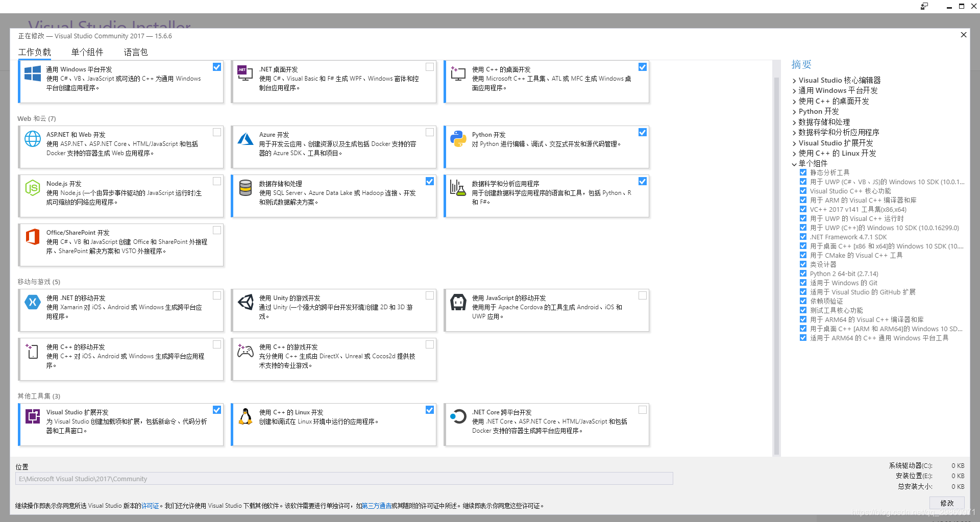Expand 通用 Windows 平台开发 summary item
This screenshot has width=980, height=522.
point(794,91)
